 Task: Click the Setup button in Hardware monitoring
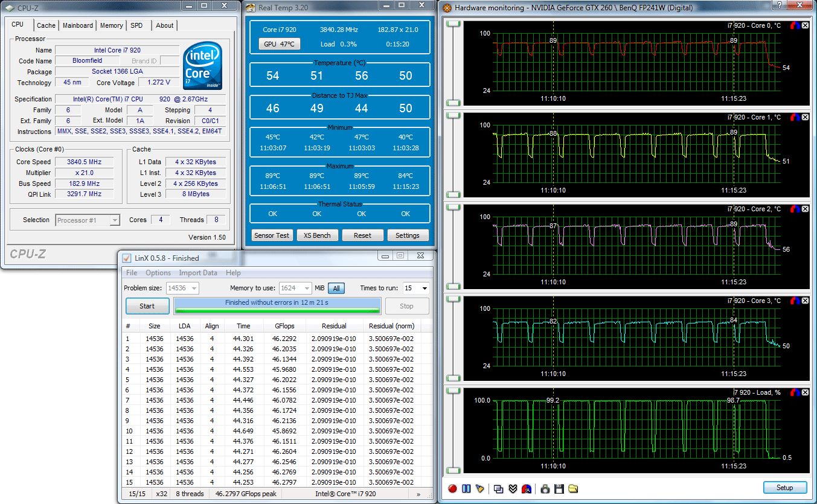click(x=784, y=488)
